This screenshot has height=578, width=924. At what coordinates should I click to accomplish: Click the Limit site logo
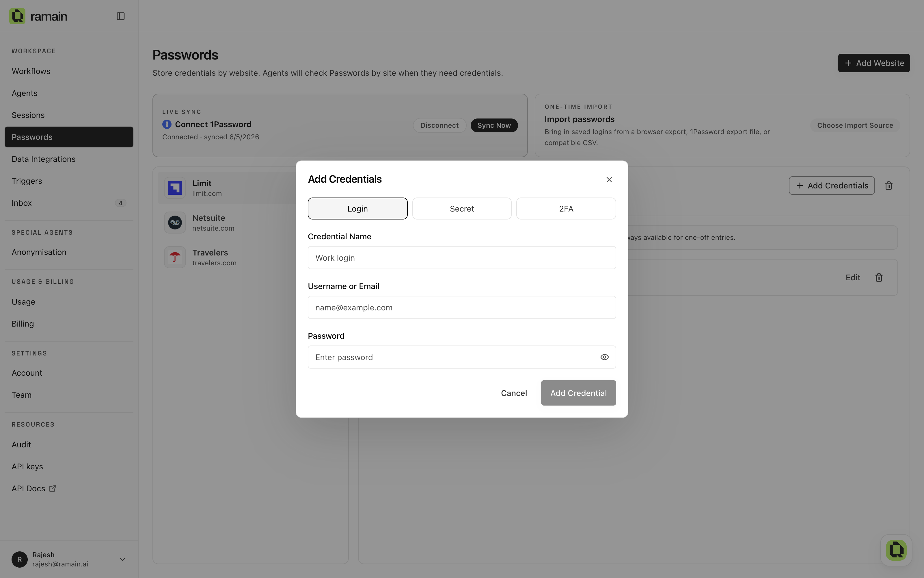[175, 188]
